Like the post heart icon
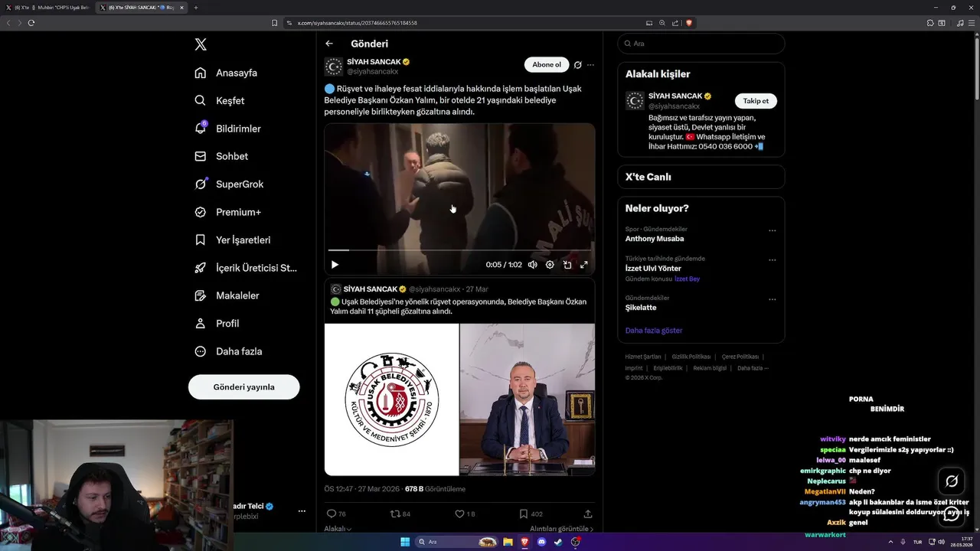The width and height of the screenshot is (980, 551). [459, 514]
